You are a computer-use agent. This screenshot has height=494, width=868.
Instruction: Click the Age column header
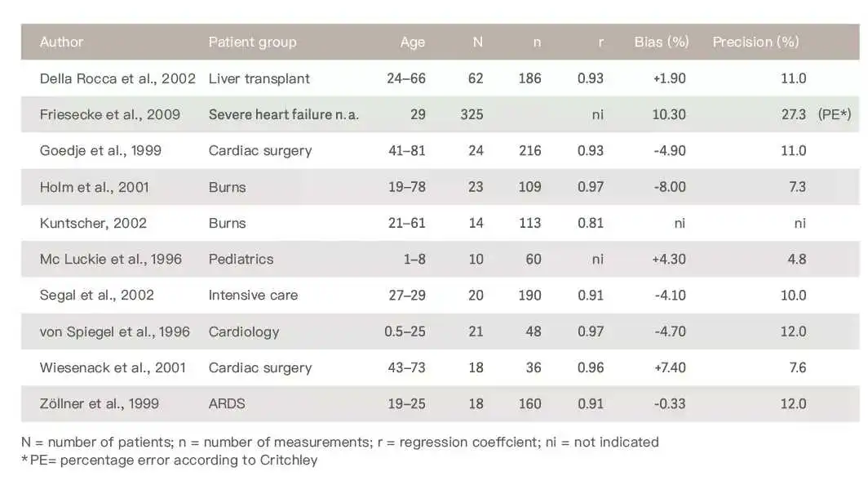tap(413, 42)
